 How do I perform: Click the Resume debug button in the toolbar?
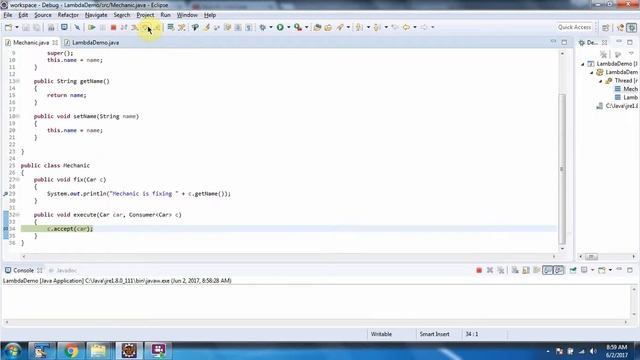pos(91,27)
